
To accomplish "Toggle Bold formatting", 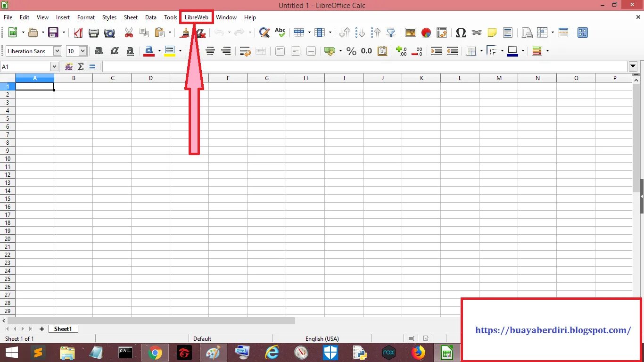I will coord(99,51).
